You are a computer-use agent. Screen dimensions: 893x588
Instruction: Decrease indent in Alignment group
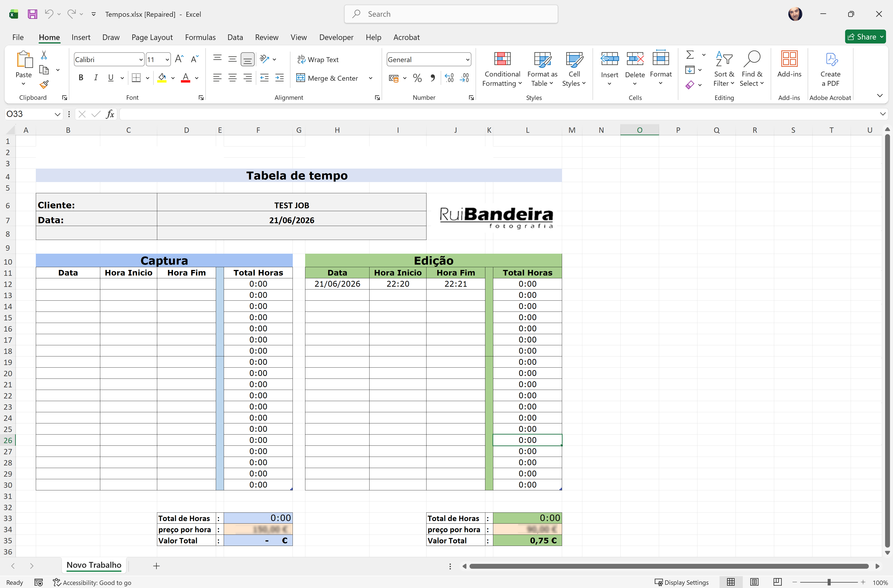[x=264, y=78]
